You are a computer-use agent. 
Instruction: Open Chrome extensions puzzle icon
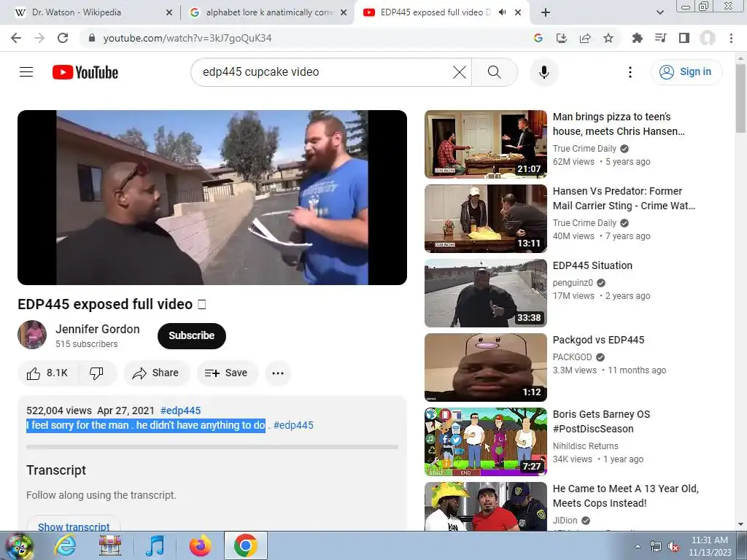pyautogui.click(x=637, y=38)
